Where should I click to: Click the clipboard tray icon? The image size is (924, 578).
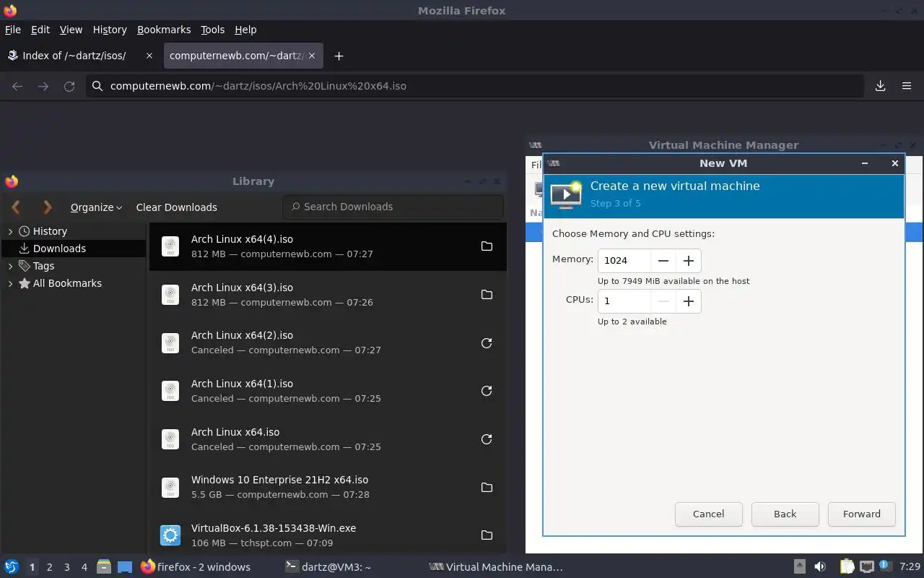pyautogui.click(x=847, y=567)
